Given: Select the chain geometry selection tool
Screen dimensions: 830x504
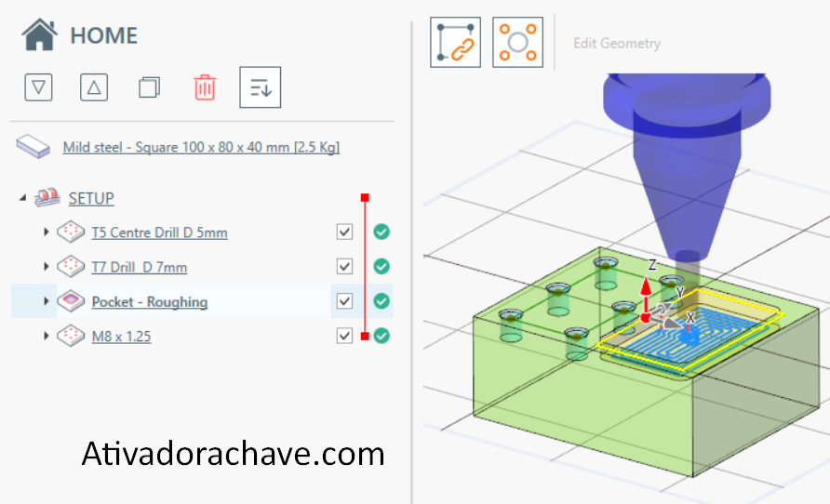Looking at the screenshot, I should pyautogui.click(x=455, y=42).
